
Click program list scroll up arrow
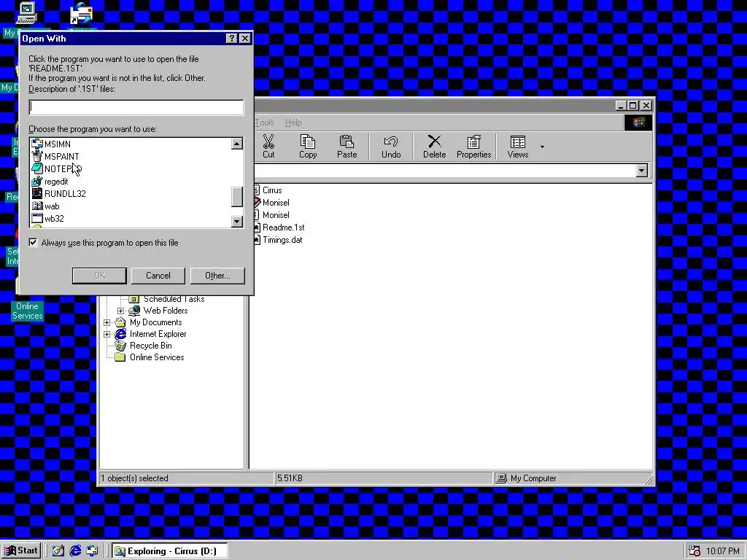(237, 144)
